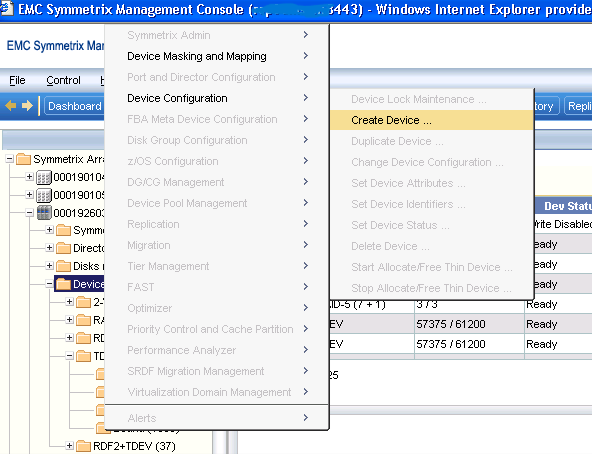This screenshot has width=592, height=454.
Task: Click the Alerts menu entry
Action: [x=217, y=418]
